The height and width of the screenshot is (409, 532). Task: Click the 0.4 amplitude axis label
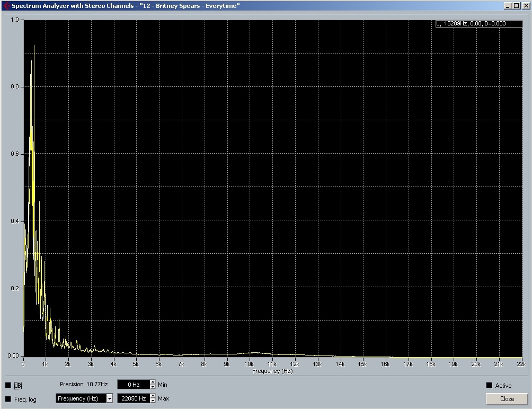point(15,221)
